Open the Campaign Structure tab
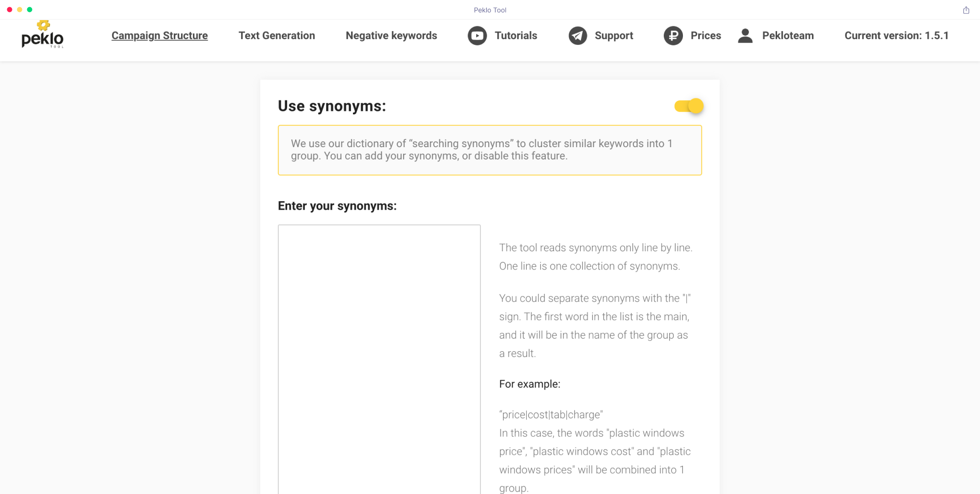 160,36
